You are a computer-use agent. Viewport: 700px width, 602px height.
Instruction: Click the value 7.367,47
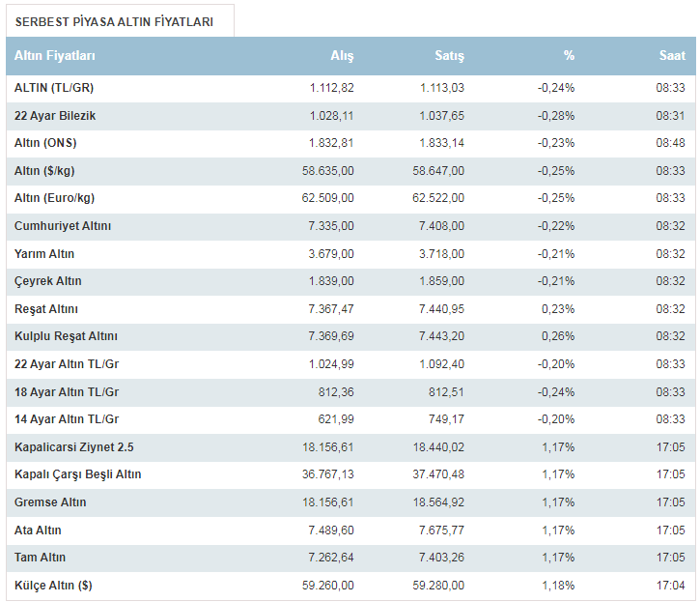tap(331, 309)
